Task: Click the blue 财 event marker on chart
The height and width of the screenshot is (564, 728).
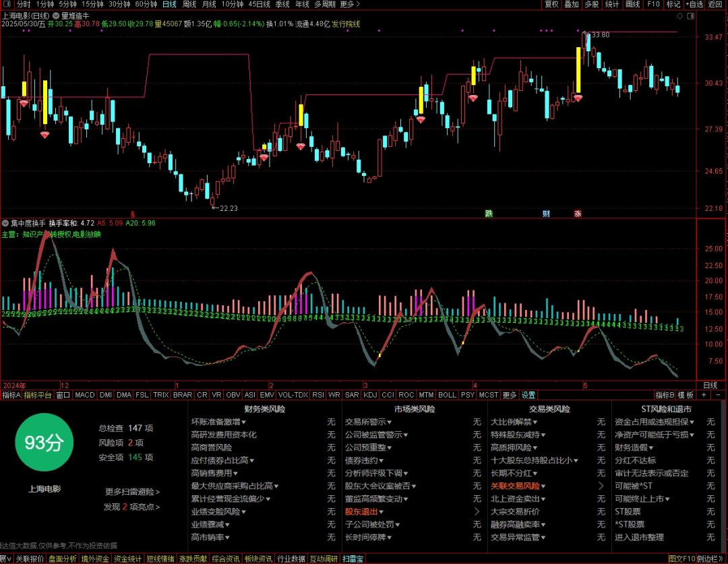Action: click(x=547, y=214)
